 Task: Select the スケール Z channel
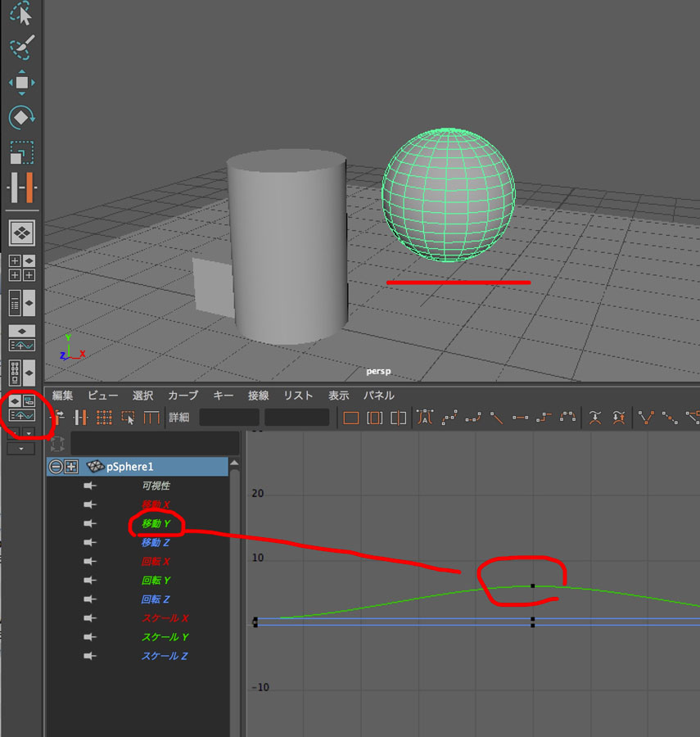click(x=165, y=656)
